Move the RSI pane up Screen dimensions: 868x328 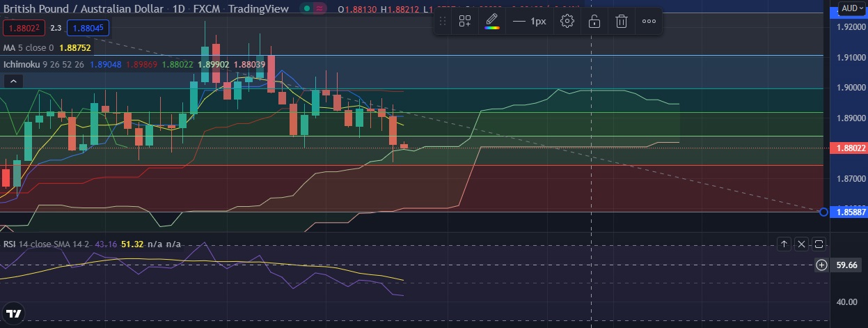(x=784, y=244)
